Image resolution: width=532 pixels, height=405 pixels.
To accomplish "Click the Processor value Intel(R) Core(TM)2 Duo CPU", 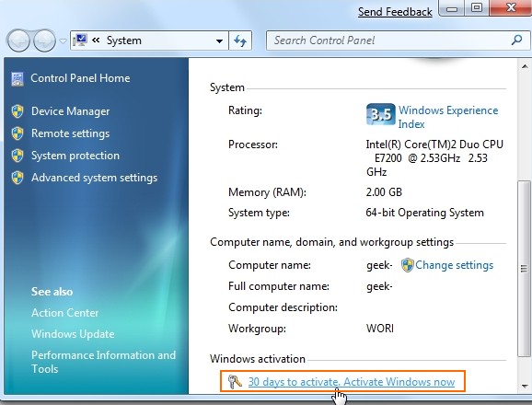I will click(434, 158).
